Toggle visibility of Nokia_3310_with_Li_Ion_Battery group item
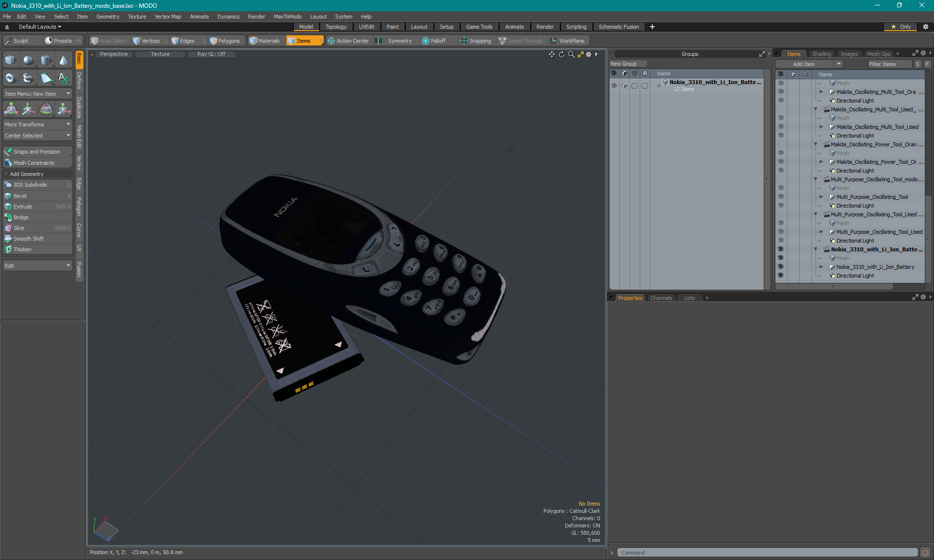 pos(614,86)
